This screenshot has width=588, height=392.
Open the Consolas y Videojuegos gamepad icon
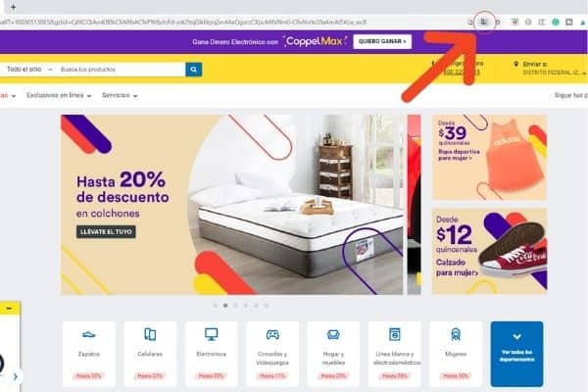point(272,334)
